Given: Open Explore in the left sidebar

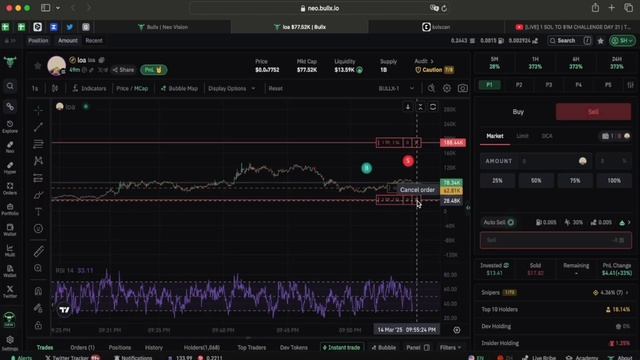Looking at the screenshot, I should pyautogui.click(x=10, y=127).
